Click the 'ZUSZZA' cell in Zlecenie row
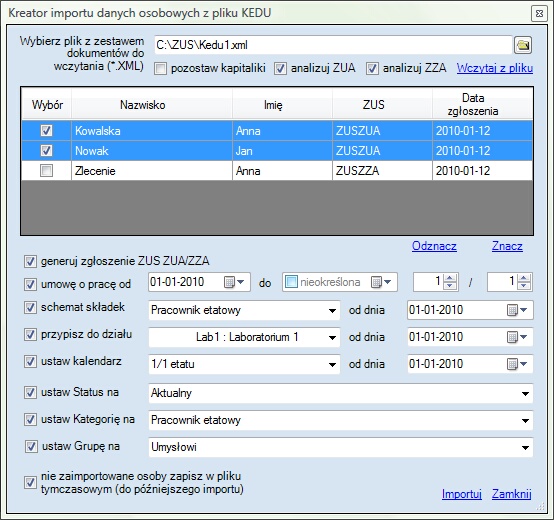The image size is (554, 520). [x=382, y=171]
